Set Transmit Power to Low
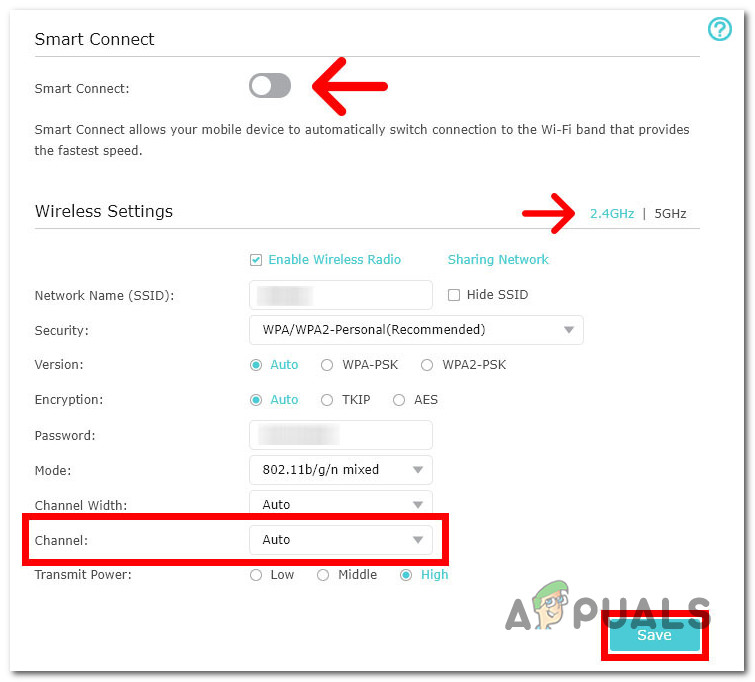 coord(256,575)
